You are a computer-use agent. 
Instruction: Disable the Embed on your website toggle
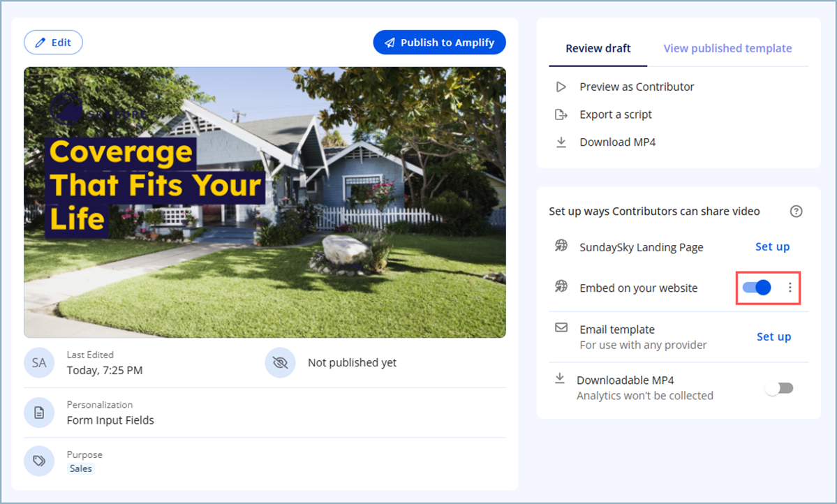coord(757,288)
